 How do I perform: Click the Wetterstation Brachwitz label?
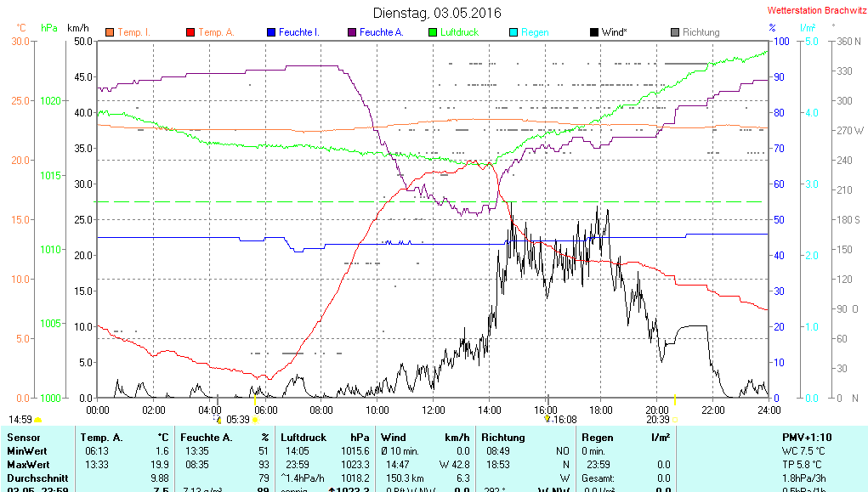[815, 11]
